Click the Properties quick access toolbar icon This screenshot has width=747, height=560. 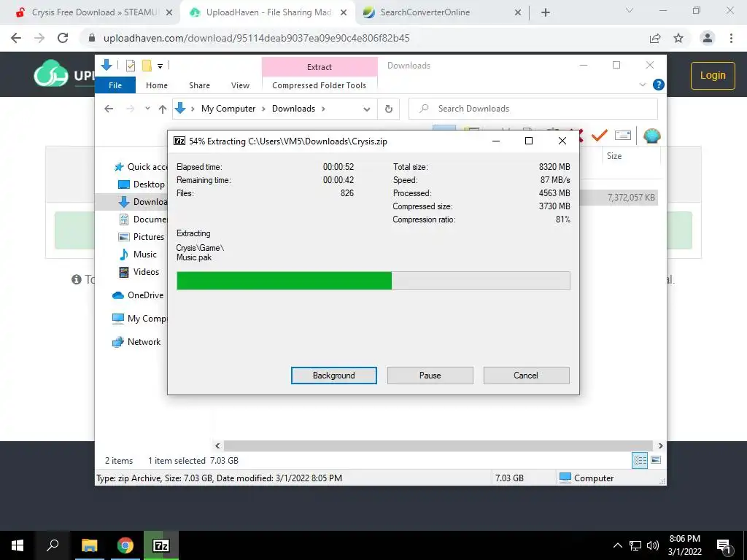[130, 66]
